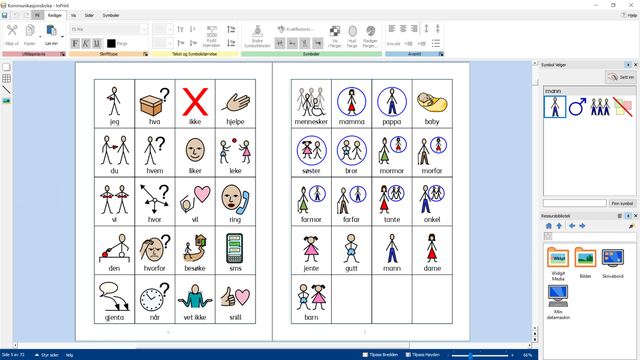Switch to the Symboler ribbon tab
Screen dimensions: 640x360
(111, 16)
